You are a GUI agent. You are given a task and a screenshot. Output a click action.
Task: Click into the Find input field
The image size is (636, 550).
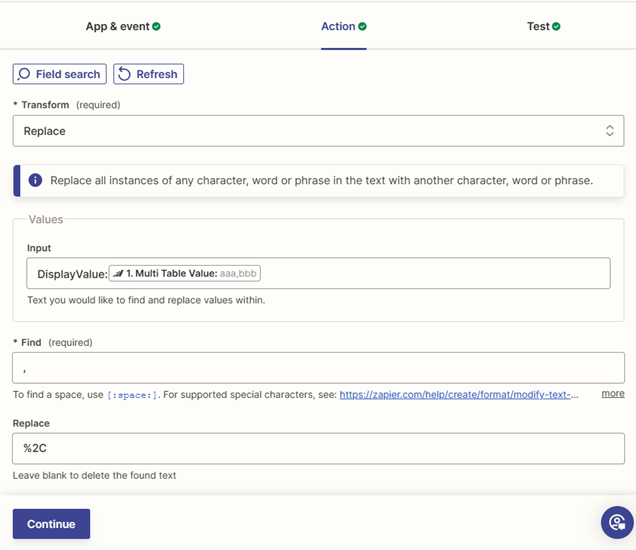click(x=318, y=368)
